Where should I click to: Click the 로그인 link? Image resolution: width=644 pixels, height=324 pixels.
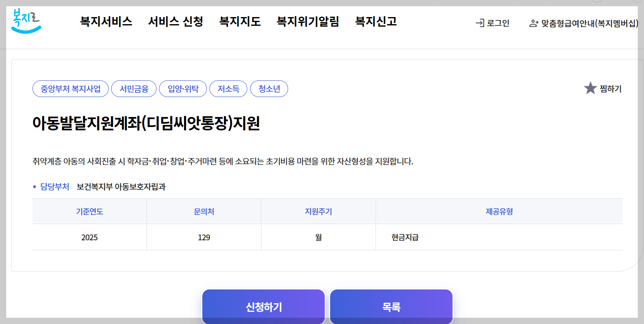[x=497, y=23]
